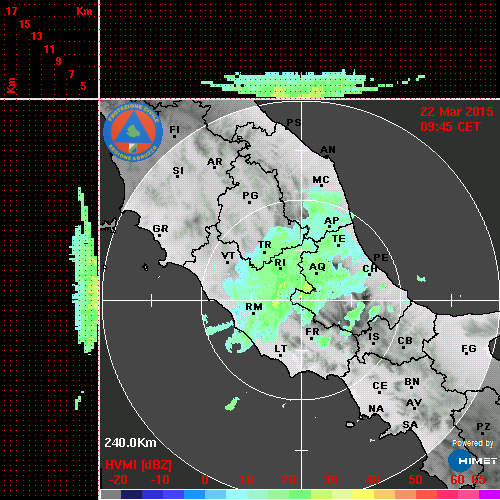This screenshot has width=500, height=500.
Task: Click the FG city marker
Action: tap(466, 353)
